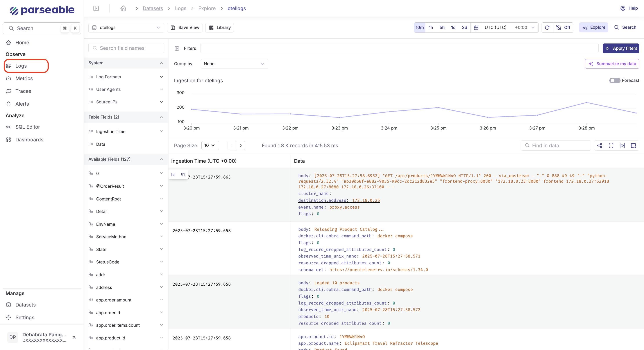Image resolution: width=644 pixels, height=350 pixels.
Task: Toggle auto-refresh Off button
Action: [x=563, y=27]
